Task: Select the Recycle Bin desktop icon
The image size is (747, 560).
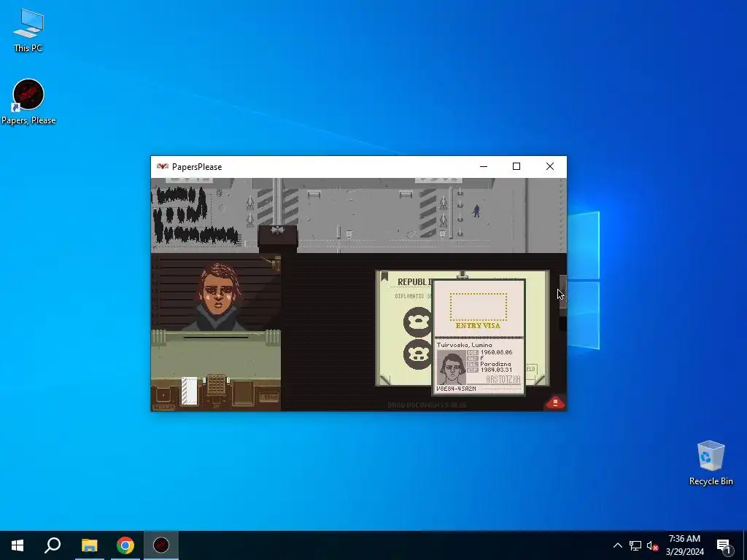Action: pyautogui.click(x=711, y=463)
